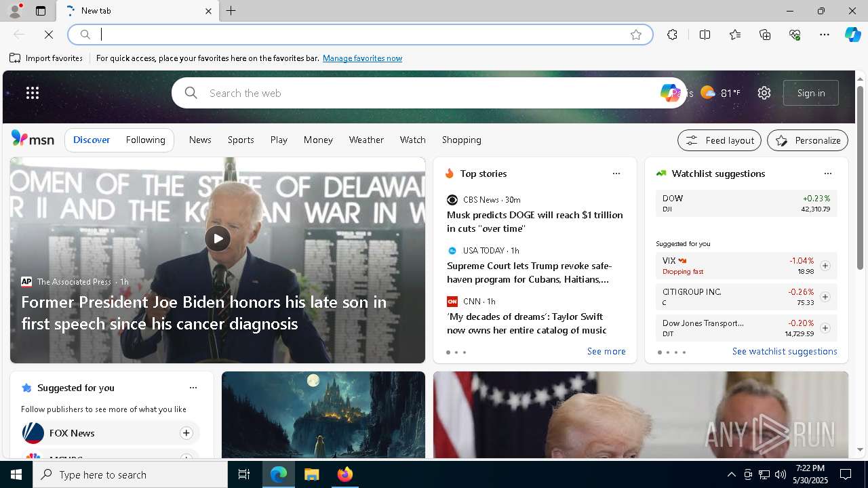
Task: Open the fantasy castle image card
Action: tap(323, 415)
